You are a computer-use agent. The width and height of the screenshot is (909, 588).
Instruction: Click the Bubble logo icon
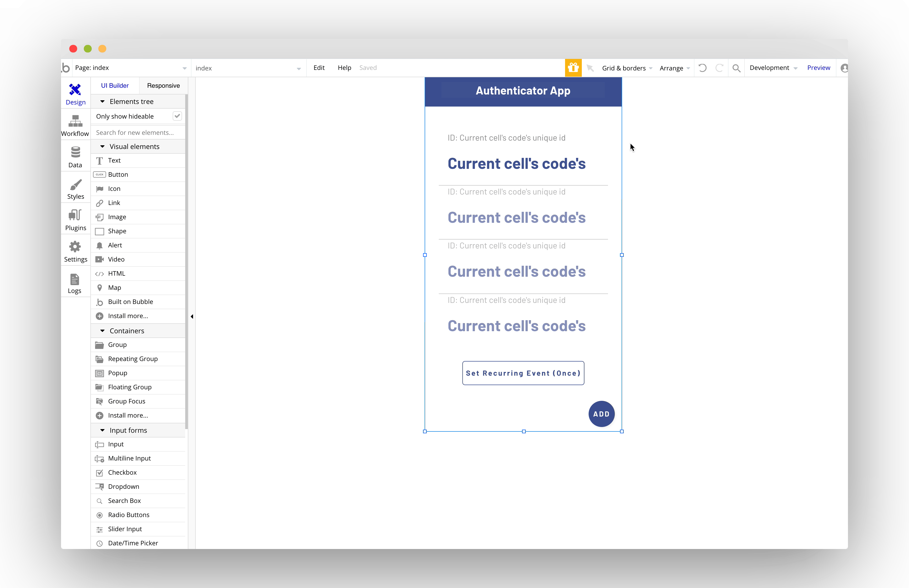(x=66, y=68)
